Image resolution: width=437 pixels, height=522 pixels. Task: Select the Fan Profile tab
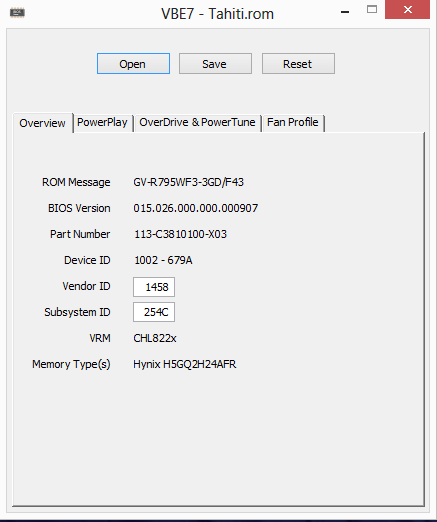[x=293, y=122]
